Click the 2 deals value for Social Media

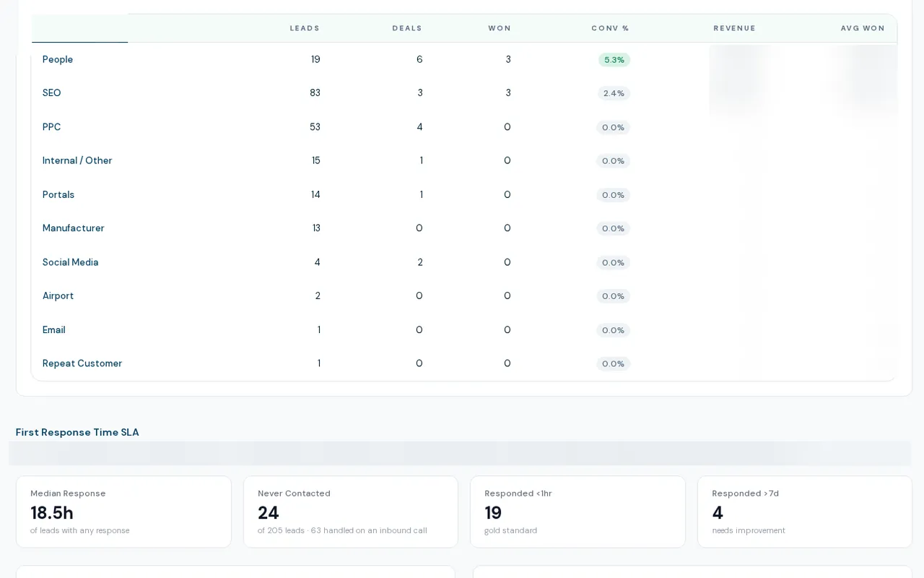[420, 262]
